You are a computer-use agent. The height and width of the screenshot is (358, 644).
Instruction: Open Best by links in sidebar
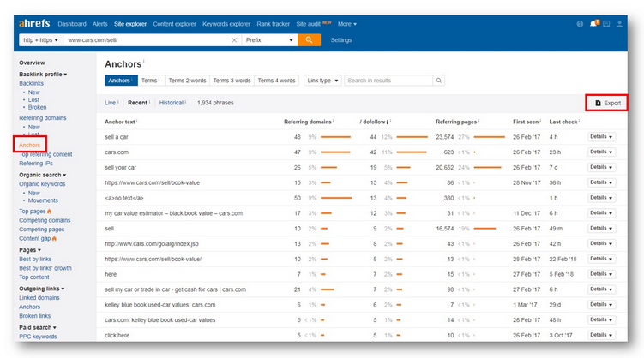(35, 259)
